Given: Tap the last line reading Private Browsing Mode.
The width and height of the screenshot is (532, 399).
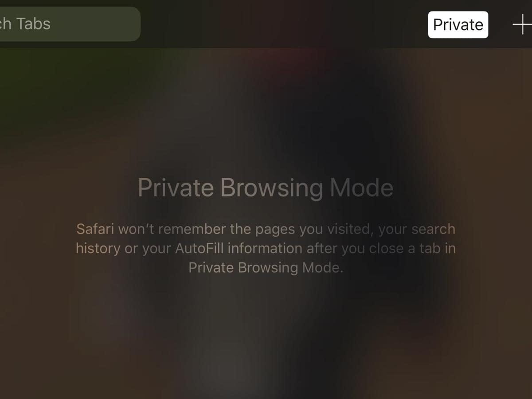Looking at the screenshot, I should (x=266, y=267).
